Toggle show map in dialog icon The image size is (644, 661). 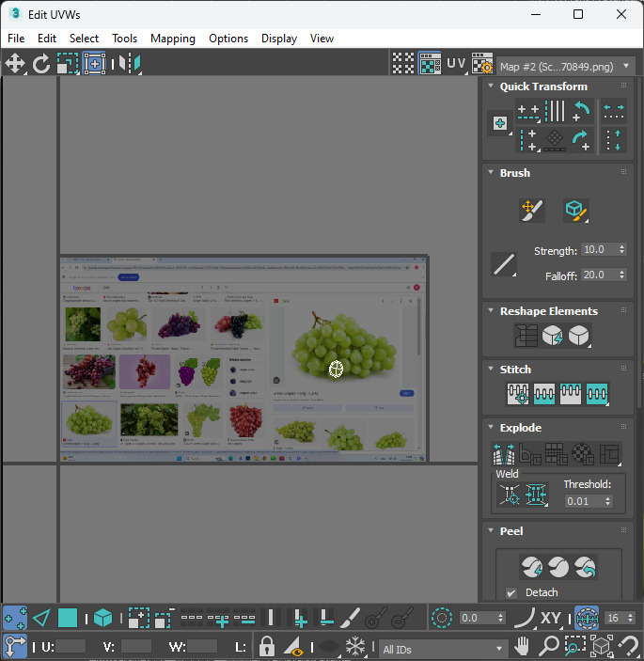click(430, 63)
